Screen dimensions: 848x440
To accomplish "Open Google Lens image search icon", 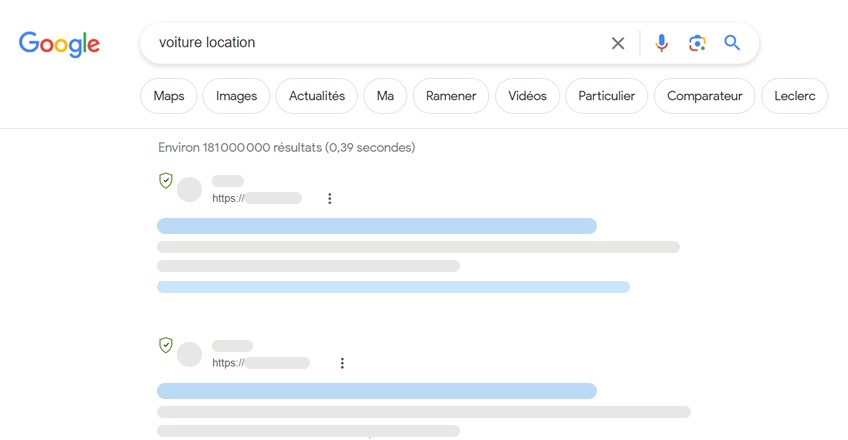I will point(697,43).
